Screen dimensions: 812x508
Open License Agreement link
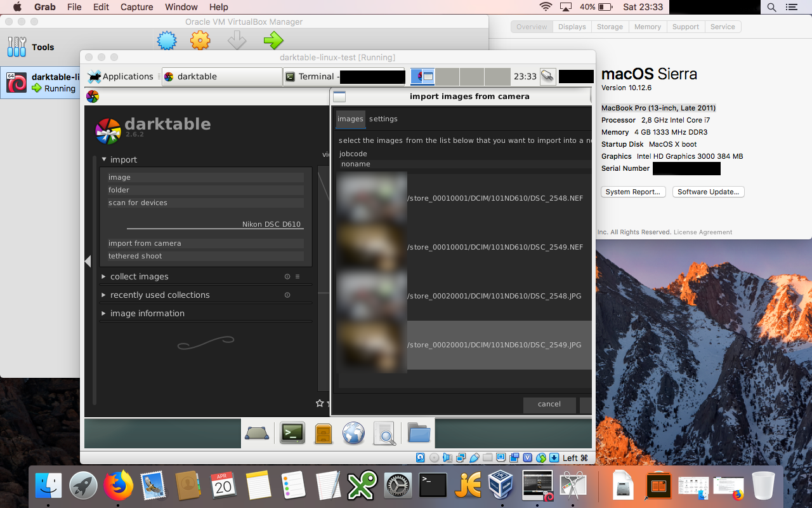(x=703, y=232)
